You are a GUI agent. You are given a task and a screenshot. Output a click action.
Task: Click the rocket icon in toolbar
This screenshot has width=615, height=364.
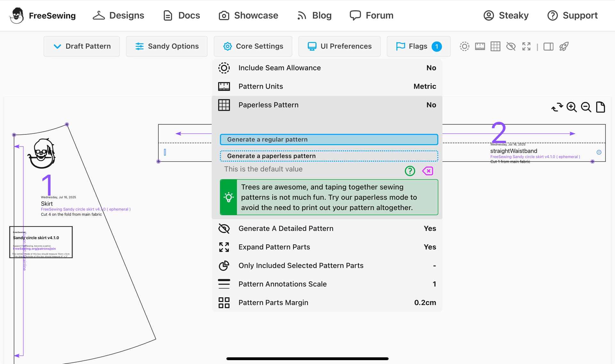pos(564,46)
